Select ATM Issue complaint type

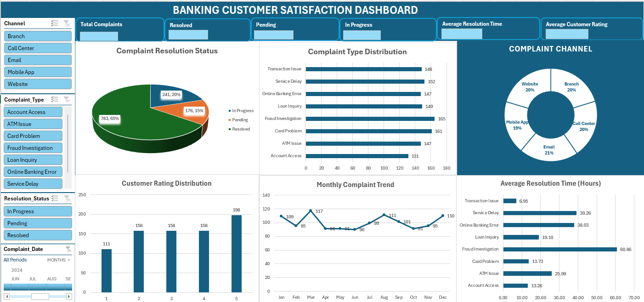[33, 124]
